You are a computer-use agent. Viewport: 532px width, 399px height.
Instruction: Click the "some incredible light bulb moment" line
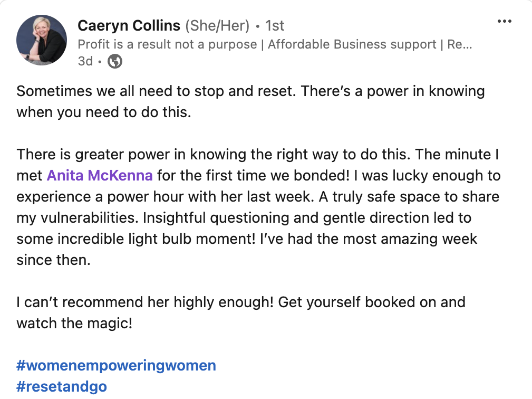(247, 239)
